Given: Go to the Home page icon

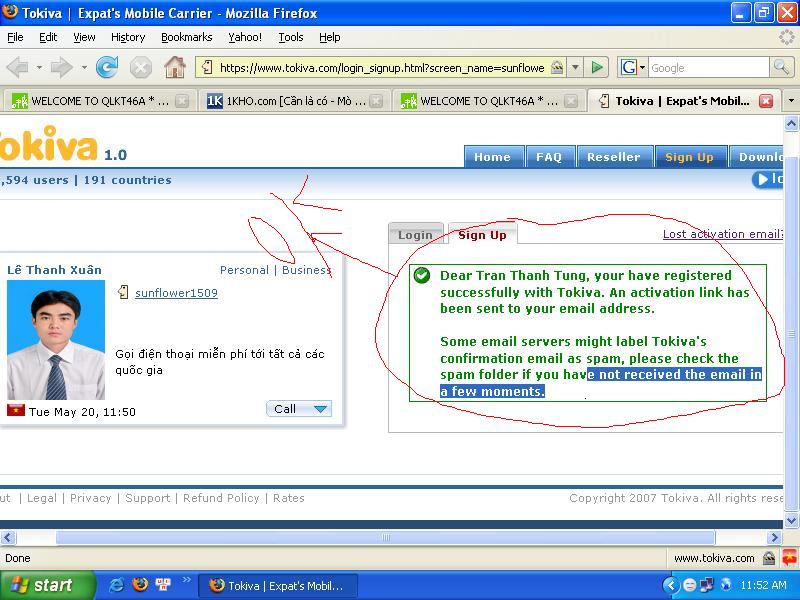Looking at the screenshot, I should [174, 67].
